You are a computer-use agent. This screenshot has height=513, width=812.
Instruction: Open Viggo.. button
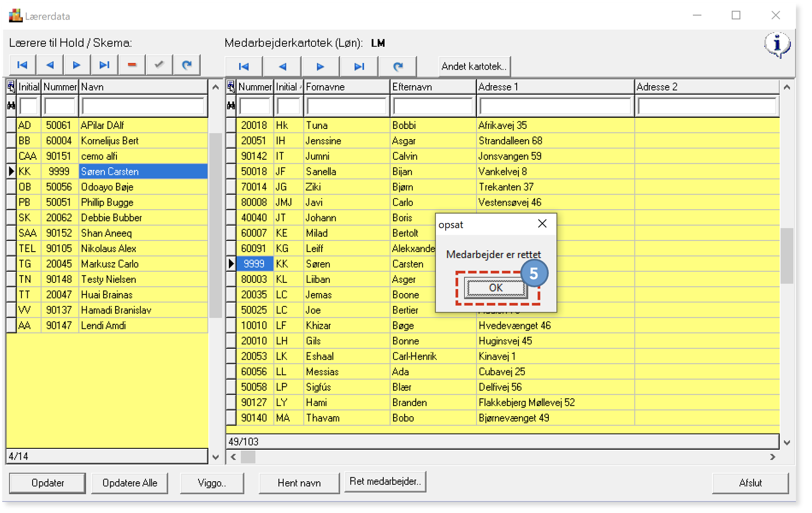click(x=212, y=483)
